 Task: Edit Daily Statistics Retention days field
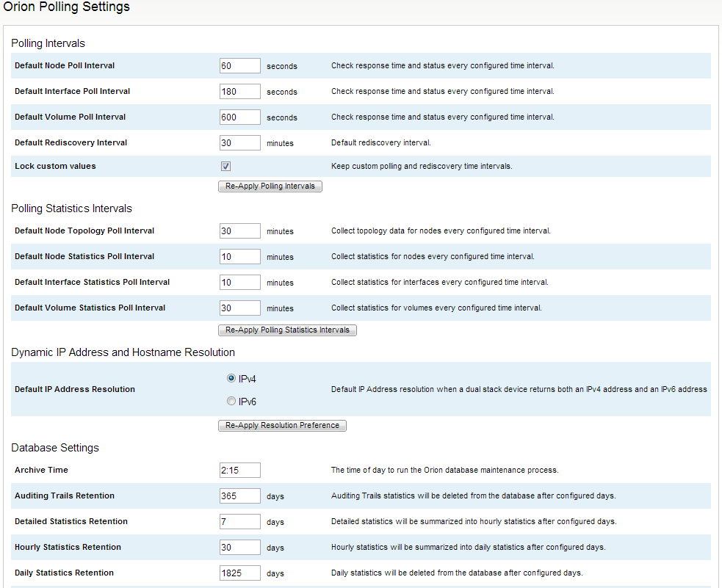coord(240,573)
